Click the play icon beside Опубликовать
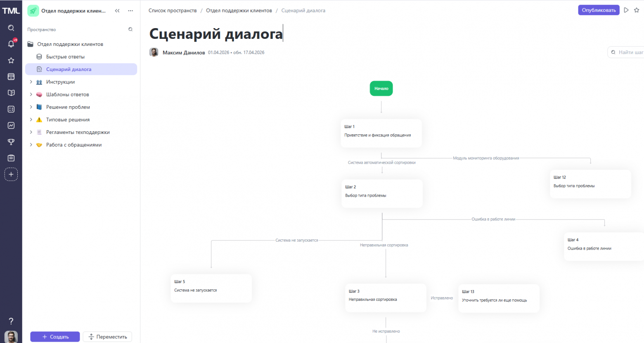The image size is (644, 343). 627,10
